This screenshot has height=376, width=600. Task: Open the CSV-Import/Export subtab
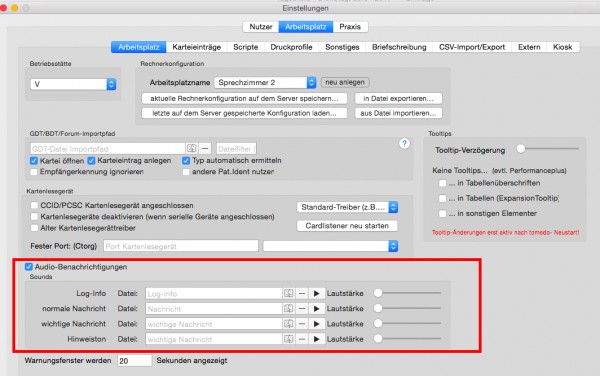click(472, 47)
